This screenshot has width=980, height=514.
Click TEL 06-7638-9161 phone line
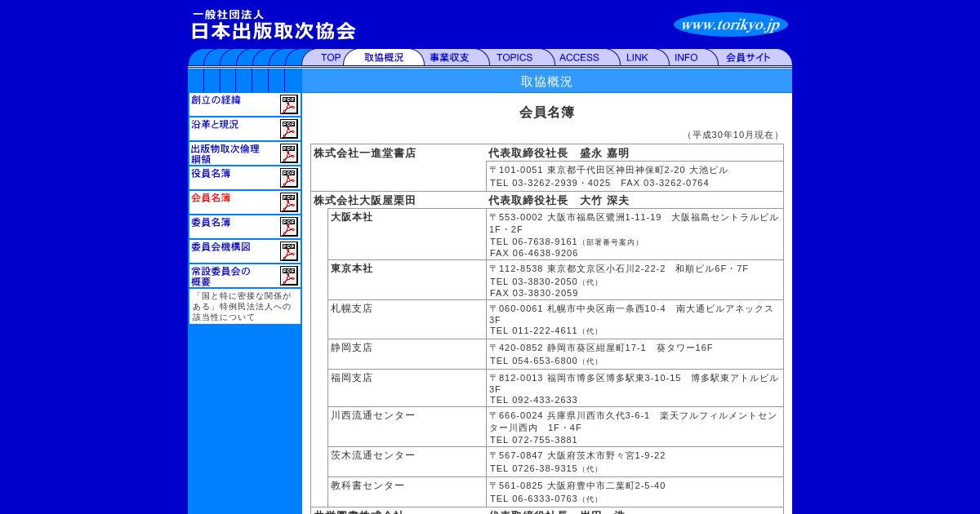tap(565, 241)
